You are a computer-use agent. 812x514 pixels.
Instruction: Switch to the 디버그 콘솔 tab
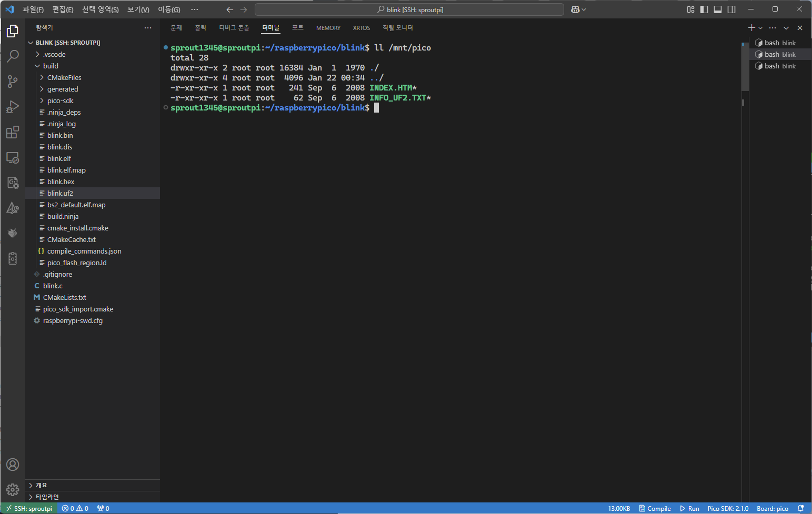coord(234,28)
